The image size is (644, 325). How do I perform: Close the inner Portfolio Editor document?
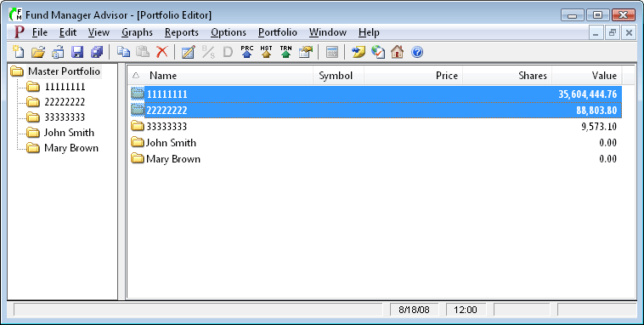coord(629,32)
